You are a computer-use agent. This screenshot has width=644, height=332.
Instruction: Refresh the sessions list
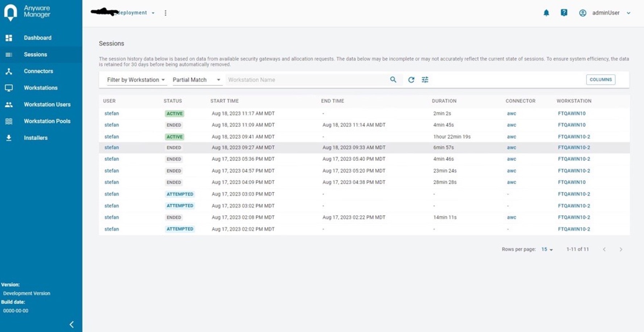[411, 79]
